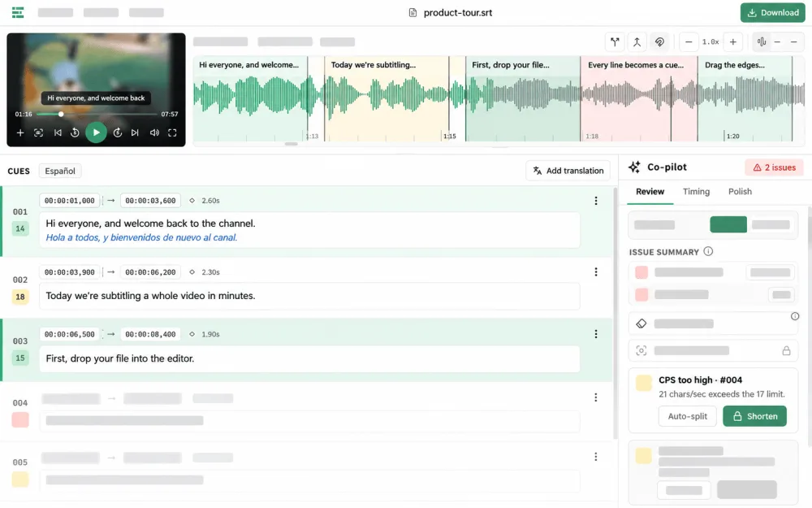
Task: Click the capture frame icon in player
Action: click(38, 132)
